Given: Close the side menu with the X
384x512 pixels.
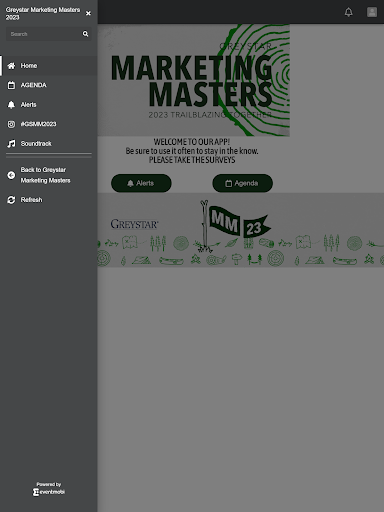Looking at the screenshot, I should coord(88,13).
